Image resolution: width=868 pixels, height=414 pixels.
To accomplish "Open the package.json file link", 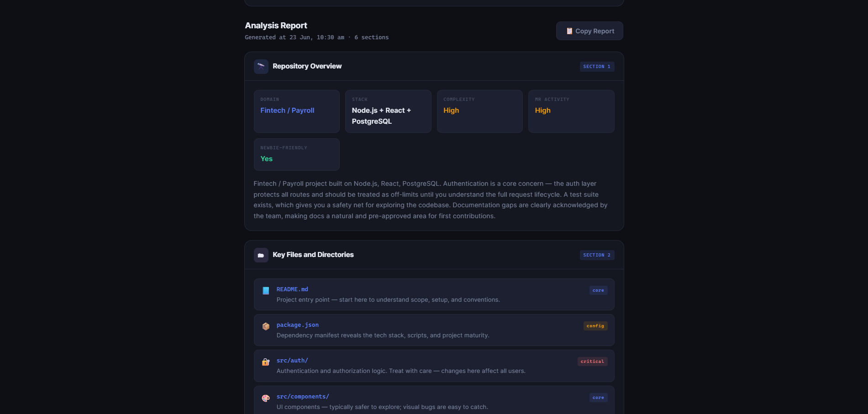I will pos(298,325).
